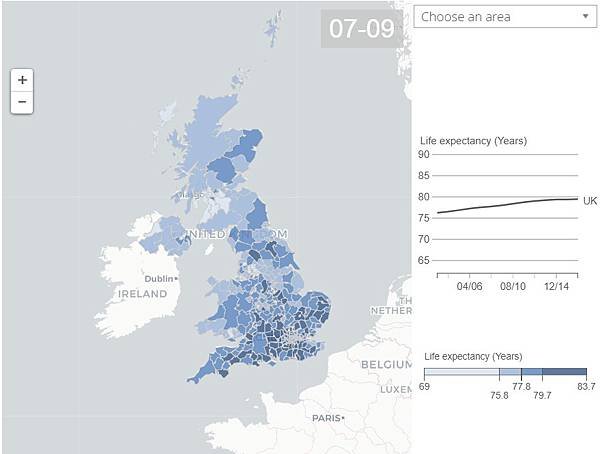Click the darkest legend band ending at 83.7

pyautogui.click(x=564, y=372)
